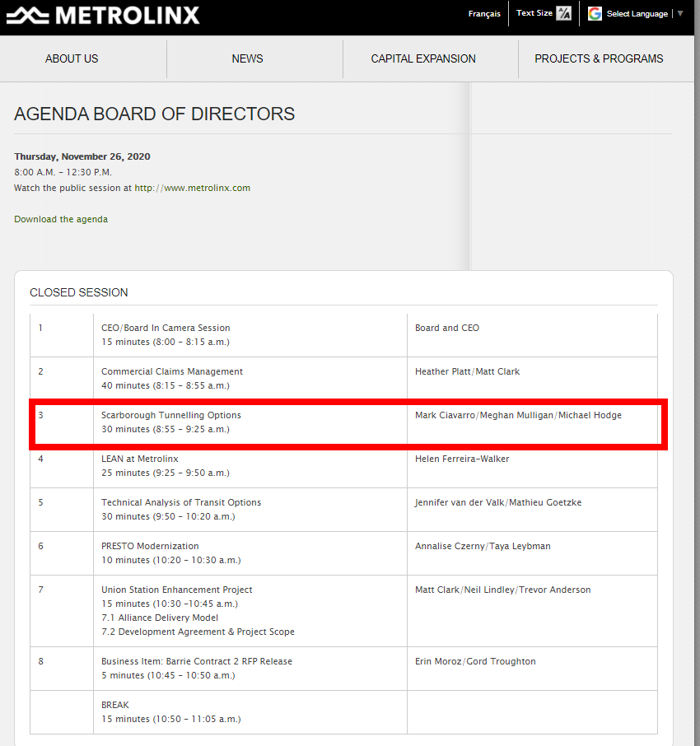Image resolution: width=700 pixels, height=746 pixels.
Task: Click the Select Language dropdown arrow
Action: pos(680,13)
